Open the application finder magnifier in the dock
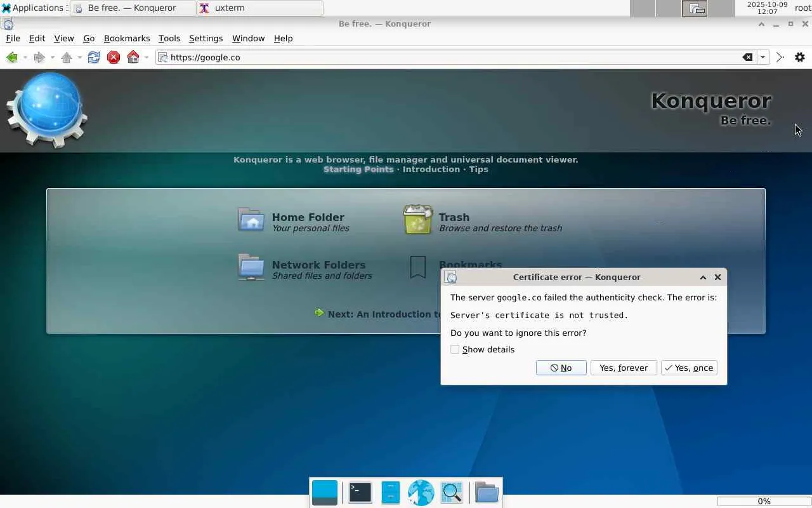Viewport: 812px width, 508px height. point(452,493)
